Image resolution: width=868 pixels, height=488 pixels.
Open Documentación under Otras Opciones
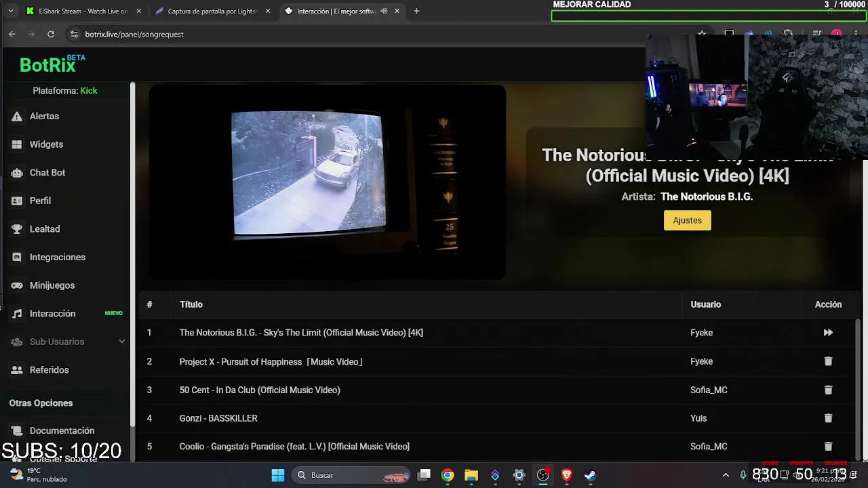pyautogui.click(x=62, y=430)
